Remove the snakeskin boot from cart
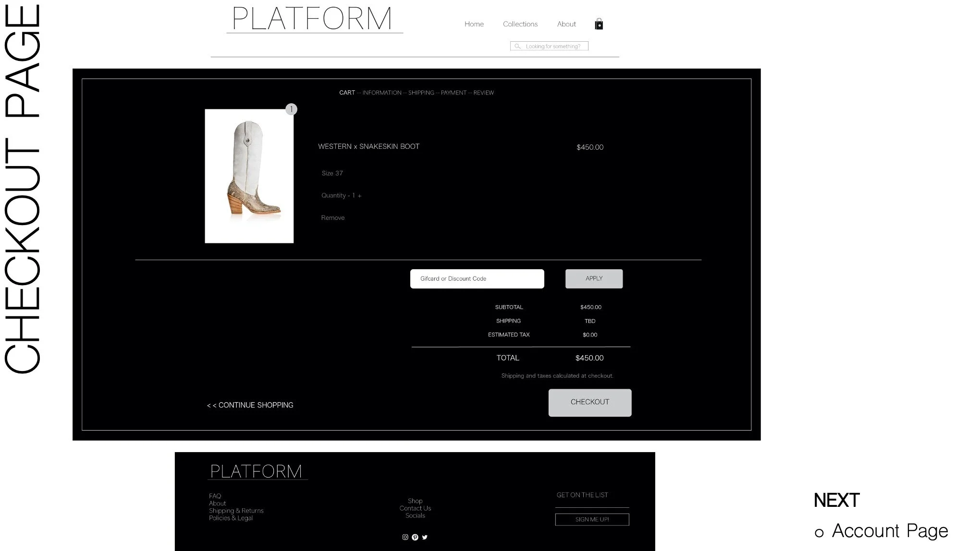980x551 pixels. [332, 218]
